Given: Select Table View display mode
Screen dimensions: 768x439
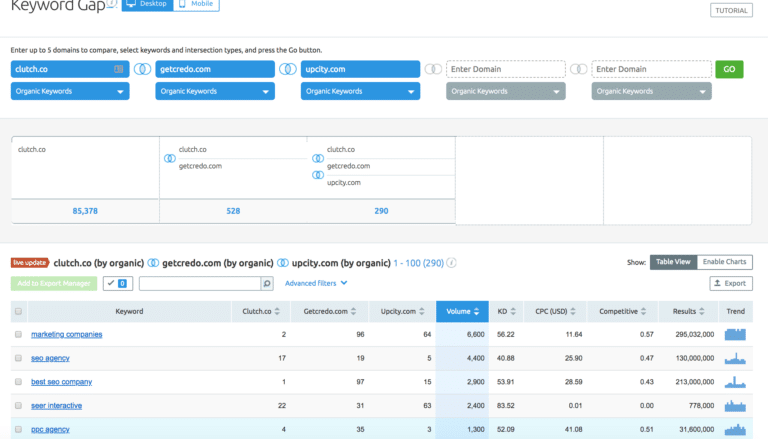Looking at the screenshot, I should point(673,262).
